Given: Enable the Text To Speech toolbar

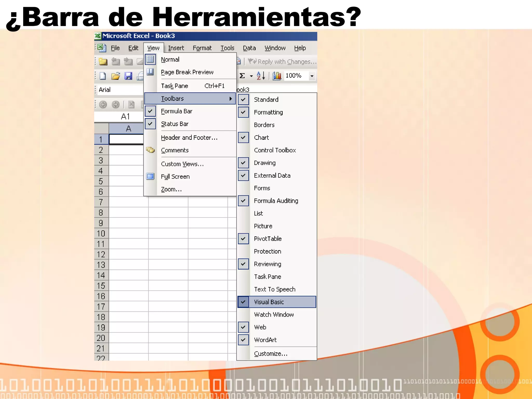Looking at the screenshot, I should tap(277, 289).
